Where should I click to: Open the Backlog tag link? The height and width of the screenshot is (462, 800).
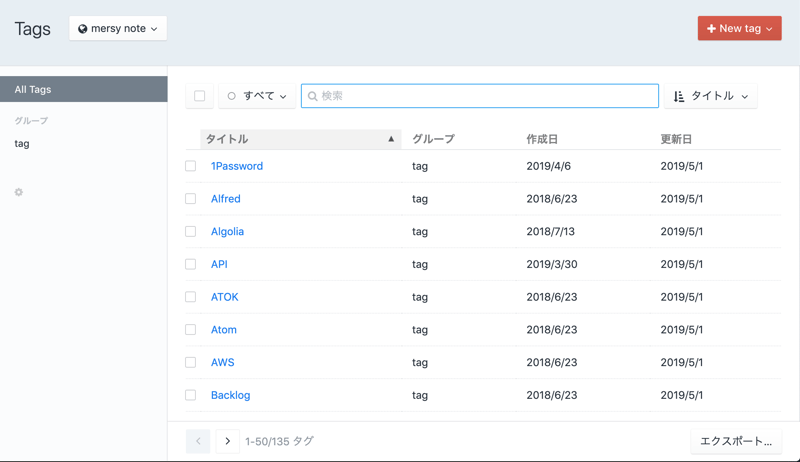pos(230,395)
